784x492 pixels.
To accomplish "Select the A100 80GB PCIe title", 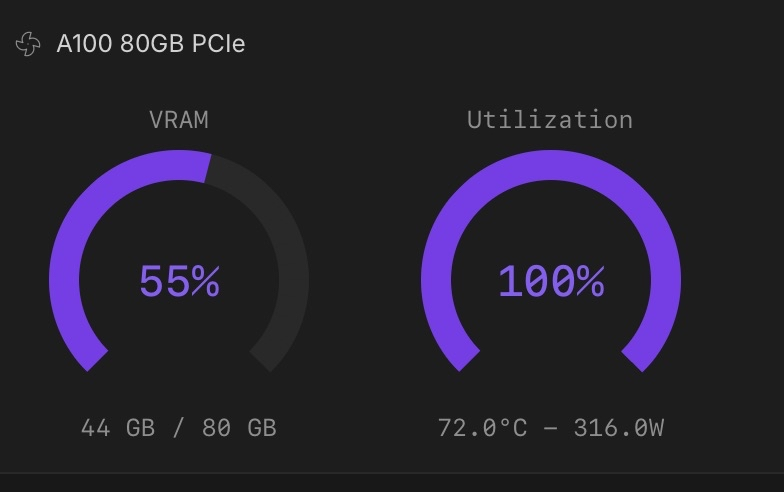I will [x=151, y=44].
